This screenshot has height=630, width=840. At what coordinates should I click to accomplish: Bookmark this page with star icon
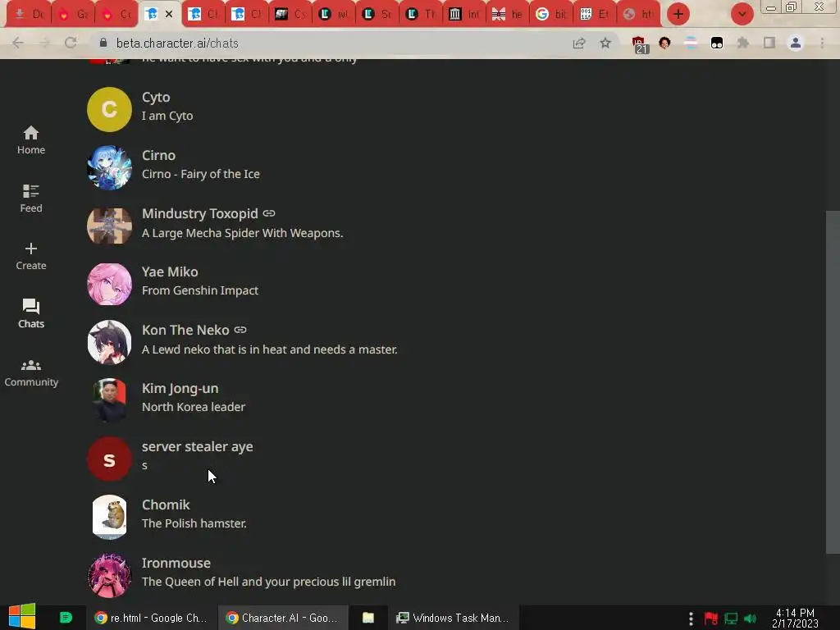tap(605, 43)
